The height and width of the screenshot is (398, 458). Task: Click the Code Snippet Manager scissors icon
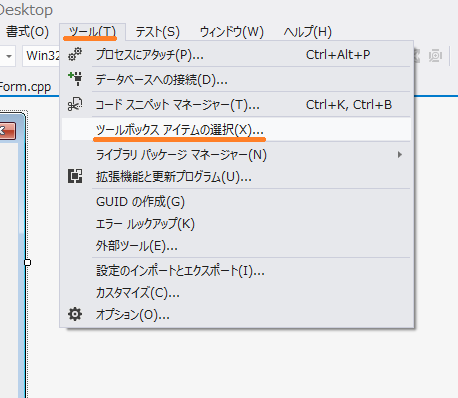pos(75,104)
